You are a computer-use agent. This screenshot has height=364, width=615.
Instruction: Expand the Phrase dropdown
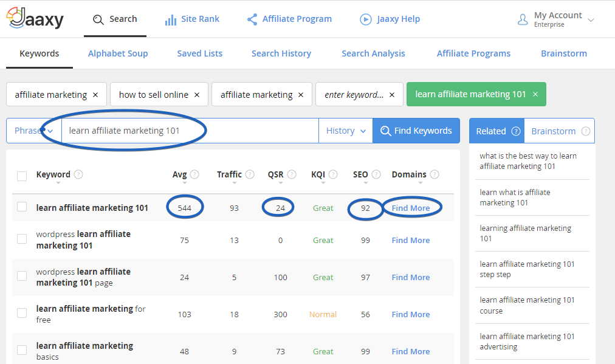34,131
